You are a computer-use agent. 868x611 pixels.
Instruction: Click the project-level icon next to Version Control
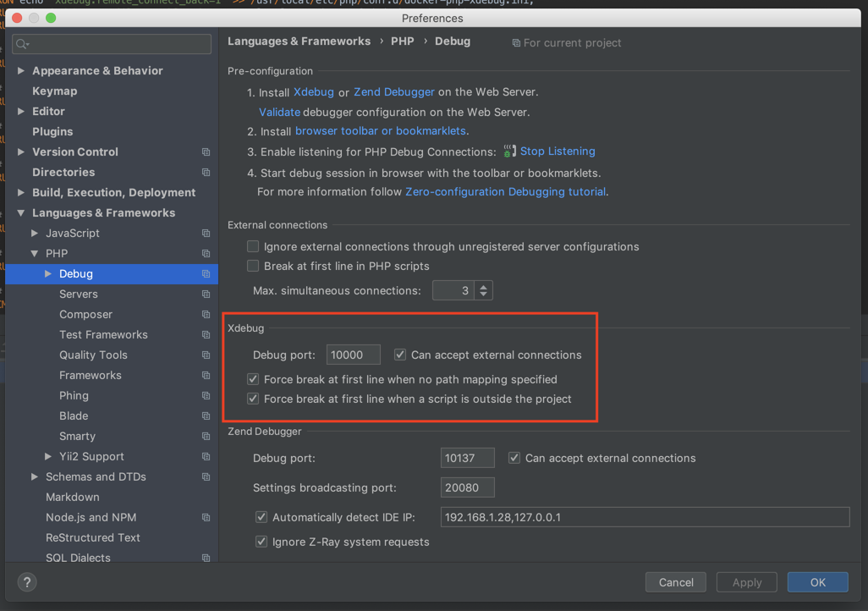click(x=206, y=151)
